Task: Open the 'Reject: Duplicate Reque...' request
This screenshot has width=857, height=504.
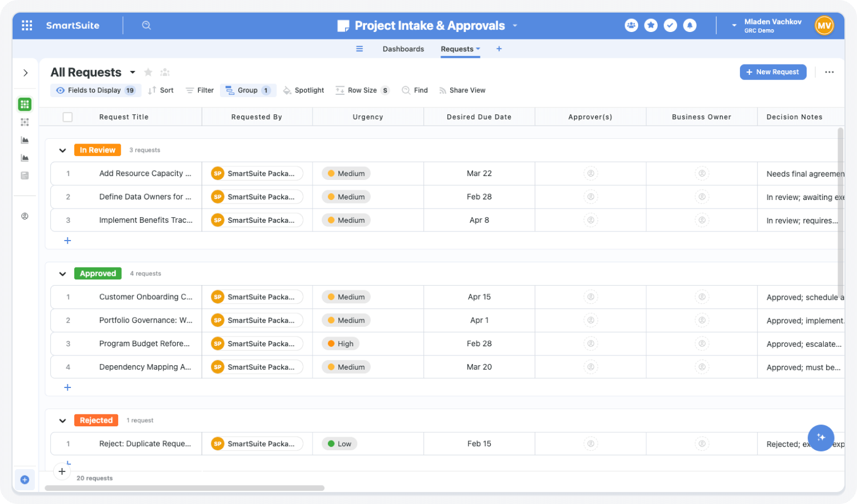Action: [145, 443]
